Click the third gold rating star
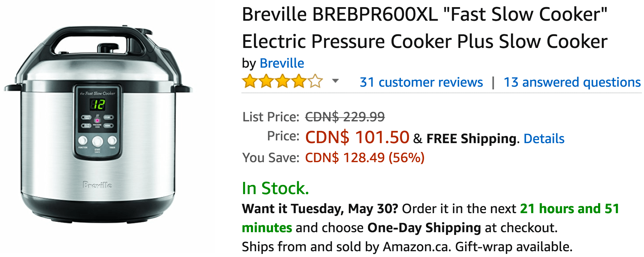This screenshot has width=644, height=257. [283, 82]
